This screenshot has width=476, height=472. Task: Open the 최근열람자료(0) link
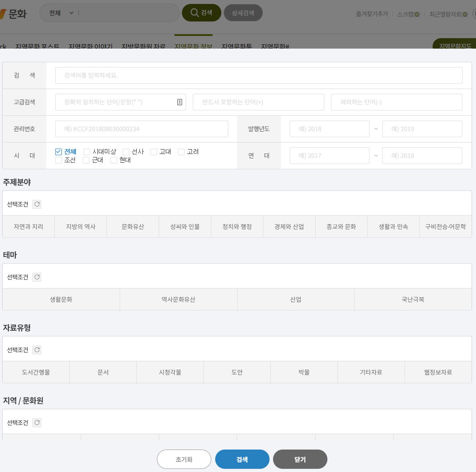tap(448, 14)
